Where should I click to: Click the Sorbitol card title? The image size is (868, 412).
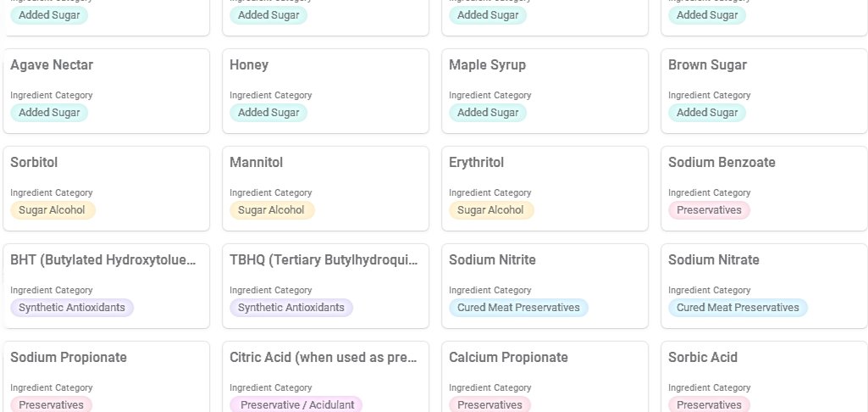click(34, 163)
